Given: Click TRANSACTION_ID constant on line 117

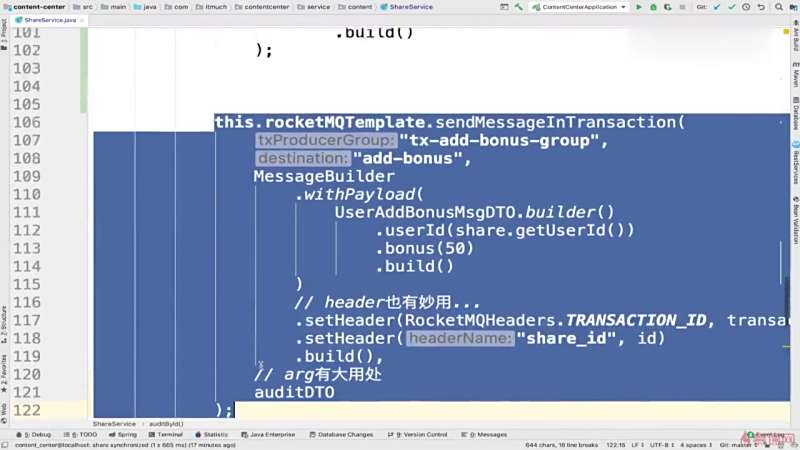Looking at the screenshot, I should click(x=636, y=320).
